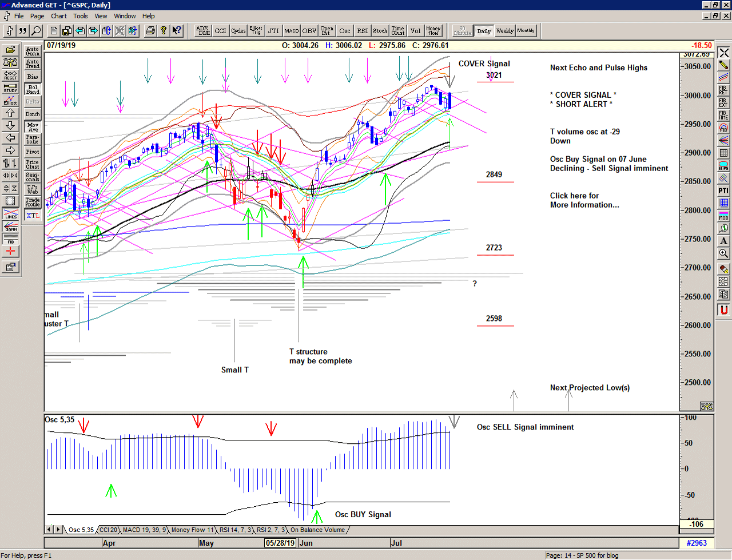
Task: Activate the text annotation A tool
Action: (x=723, y=241)
